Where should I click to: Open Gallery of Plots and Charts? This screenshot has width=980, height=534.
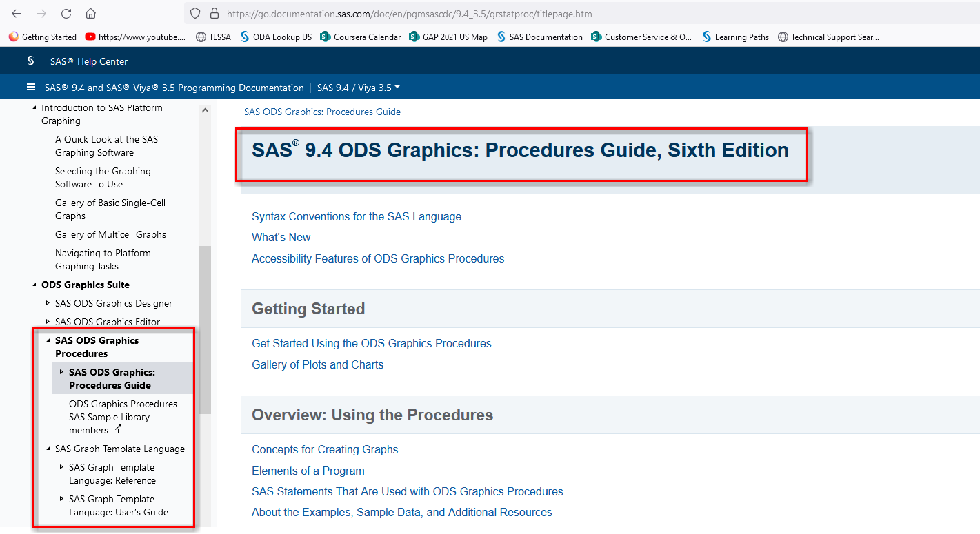point(317,364)
